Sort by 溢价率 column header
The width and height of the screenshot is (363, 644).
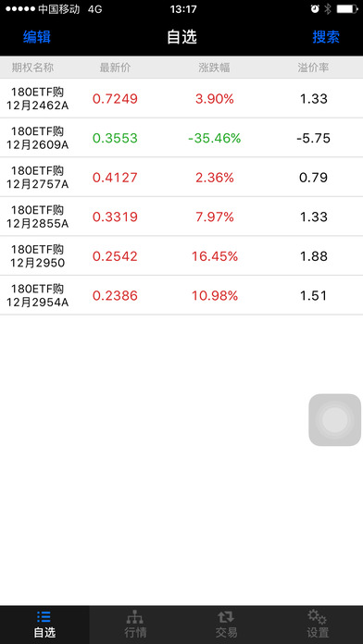(313, 68)
